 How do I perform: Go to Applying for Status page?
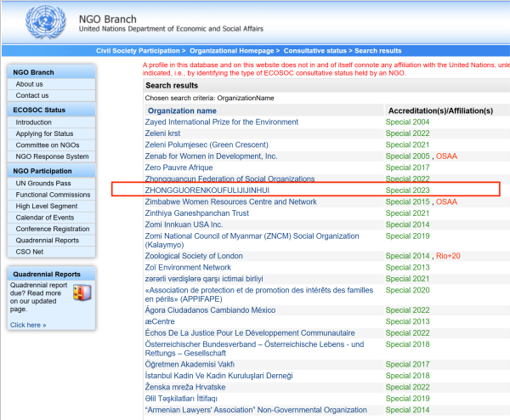44,133
